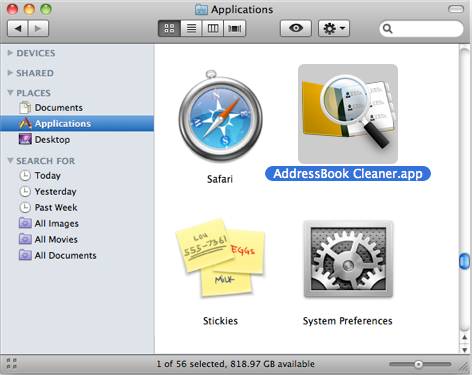Click the Quick Look eye button

[x=296, y=28]
